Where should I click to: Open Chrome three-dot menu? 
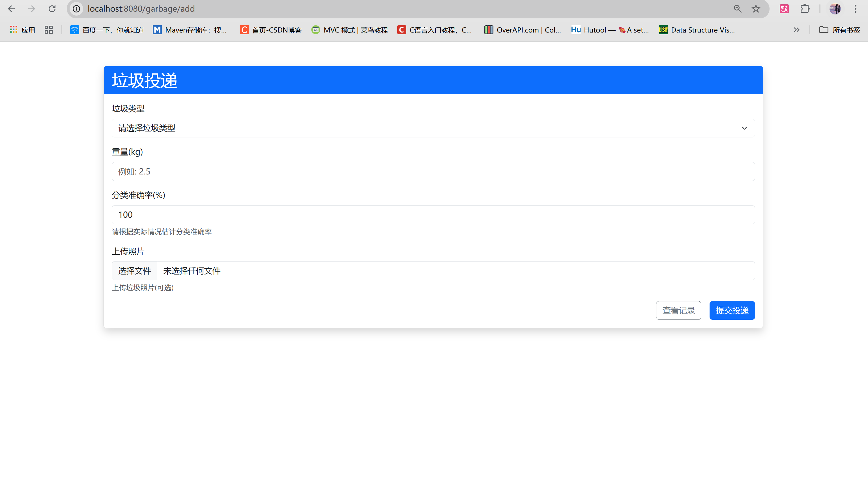855,9
